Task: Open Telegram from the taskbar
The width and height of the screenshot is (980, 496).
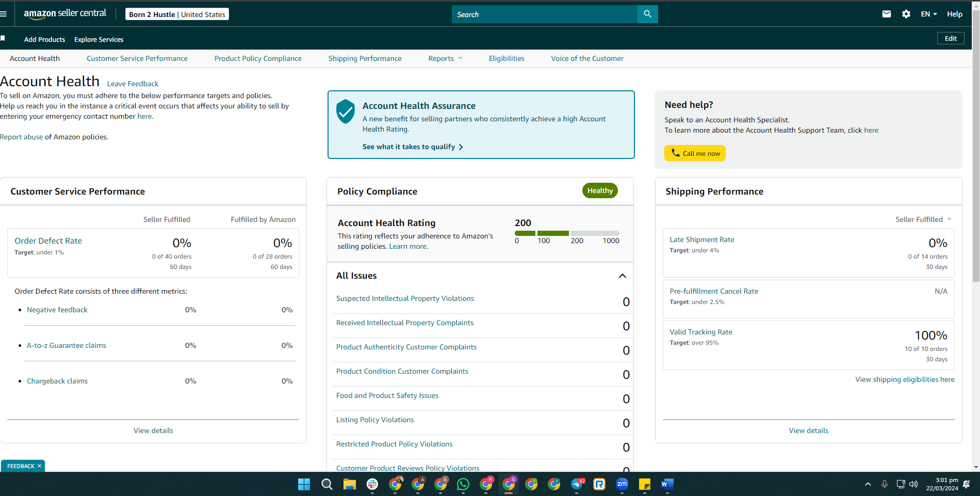Action: (577, 484)
